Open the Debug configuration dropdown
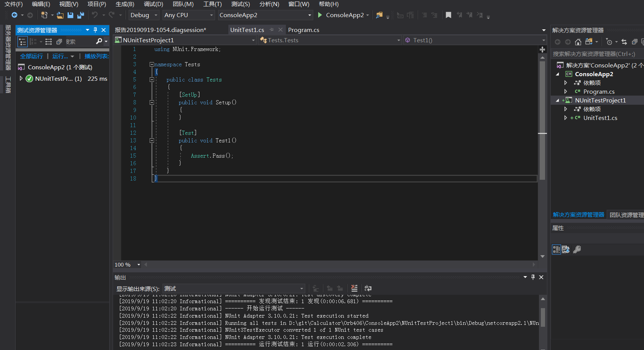Viewport: 644px width, 350px height. [x=143, y=15]
